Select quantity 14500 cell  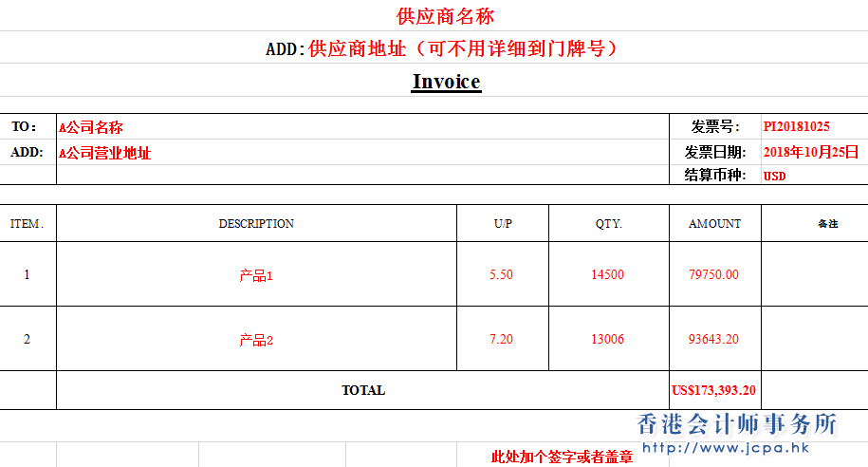[607, 275]
